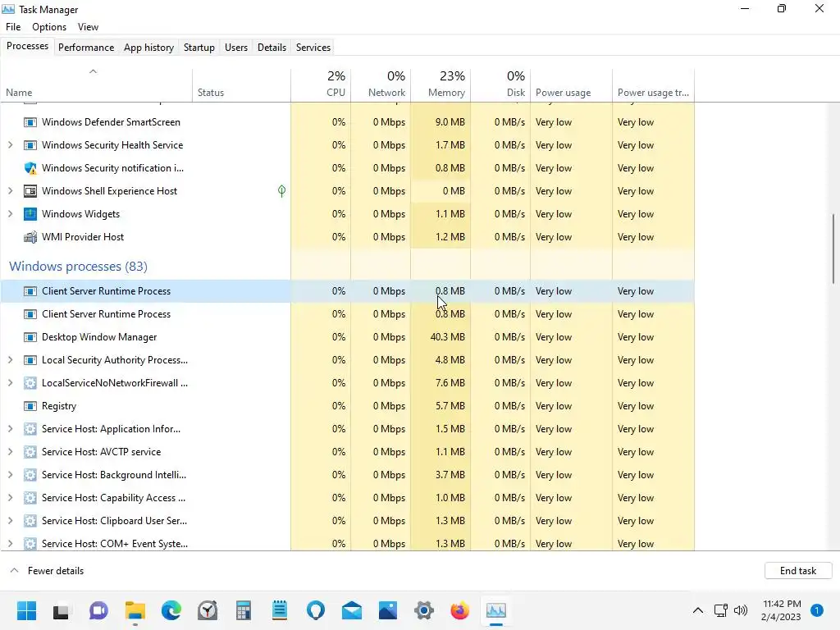Switch to the Performance tab

[x=86, y=48]
